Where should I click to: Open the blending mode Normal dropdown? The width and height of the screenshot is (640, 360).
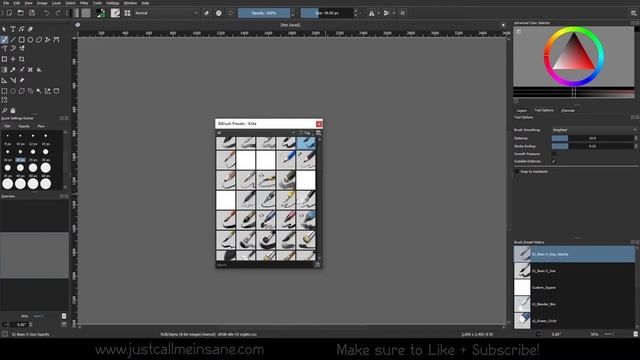pyautogui.click(x=166, y=13)
